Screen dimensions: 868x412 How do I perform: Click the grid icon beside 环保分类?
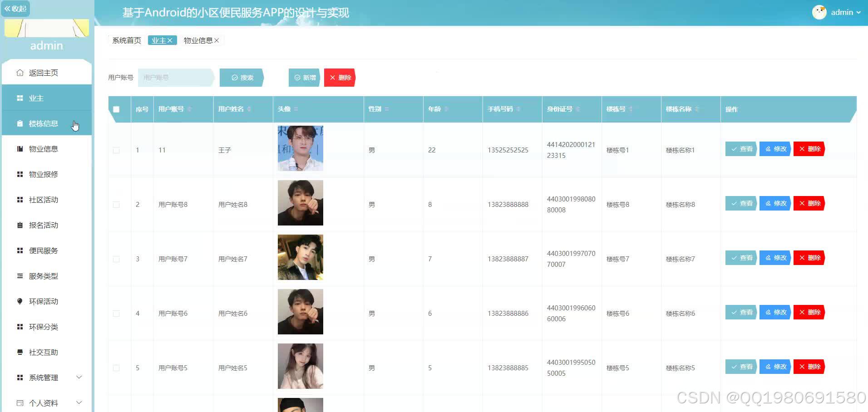coord(20,327)
